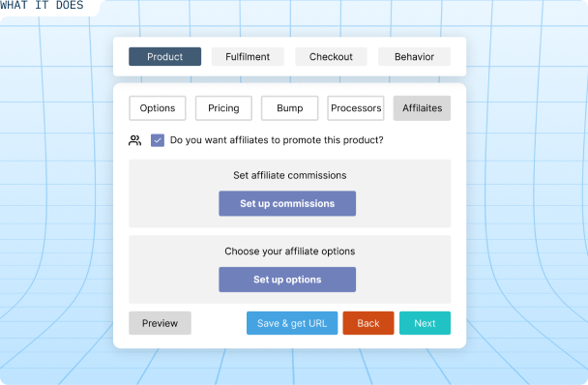The image size is (588, 385).
Task: Click the WHAT IT DOES label
Action: pyautogui.click(x=42, y=5)
